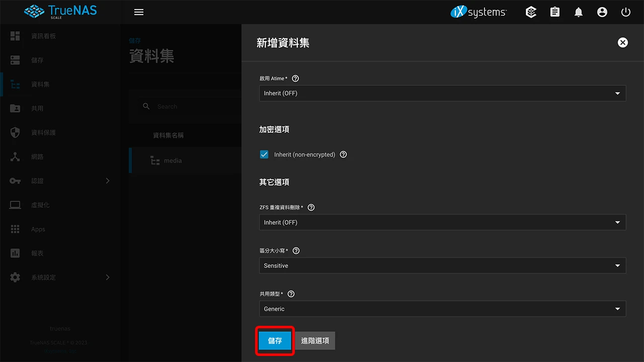Click the power options icon
Viewport: 644px width, 362px height.
point(625,12)
